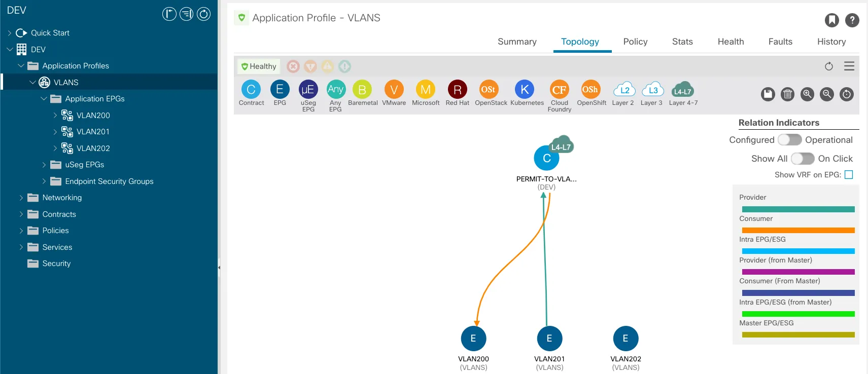868x374 pixels.
Task: Open the Faults tab
Action: [780, 42]
